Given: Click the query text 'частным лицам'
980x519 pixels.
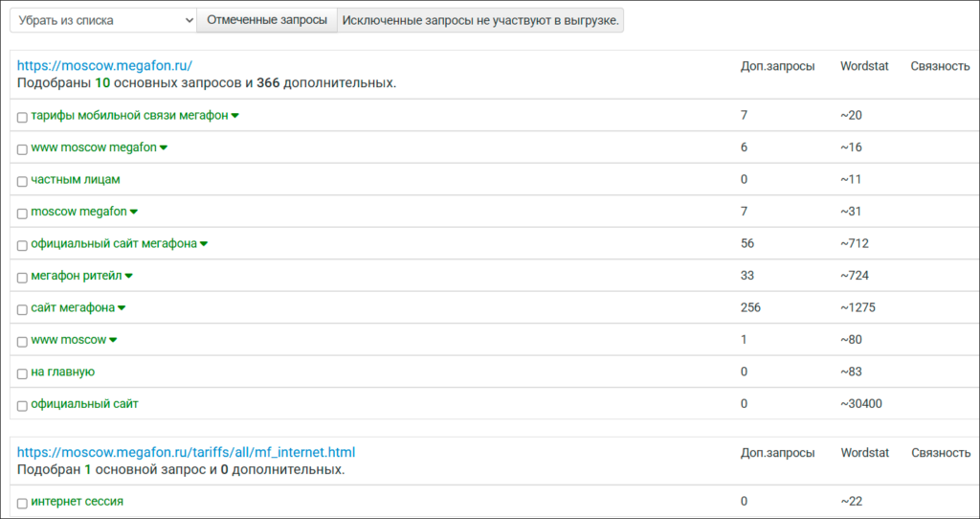Looking at the screenshot, I should [x=76, y=179].
